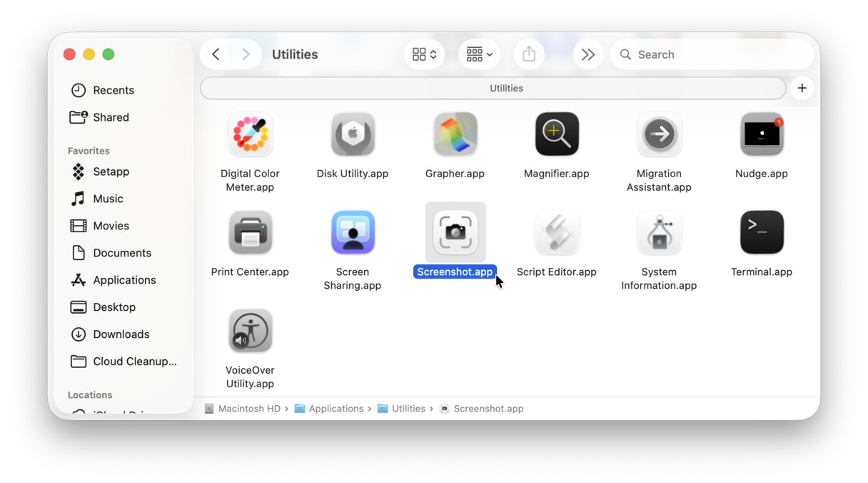Click the Script Editor.app file name label
Screen dimensions: 868x483
point(557,272)
